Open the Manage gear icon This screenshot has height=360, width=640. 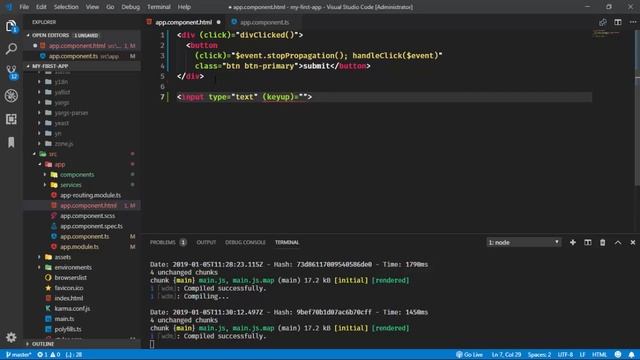11,337
